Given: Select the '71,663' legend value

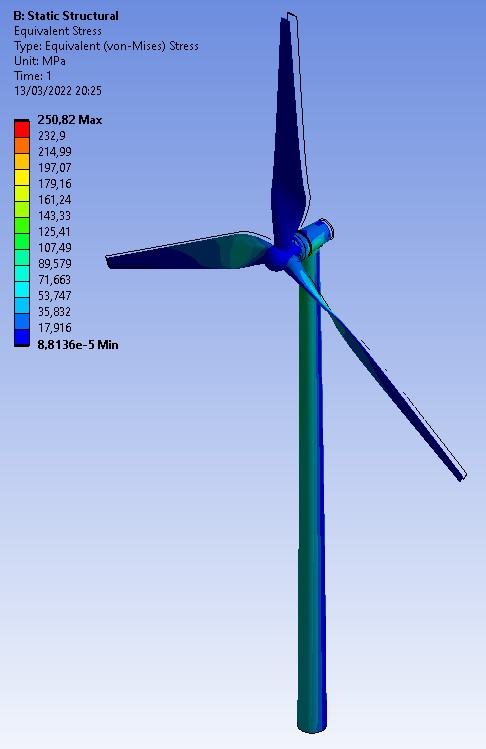Looking at the screenshot, I should click(54, 280).
